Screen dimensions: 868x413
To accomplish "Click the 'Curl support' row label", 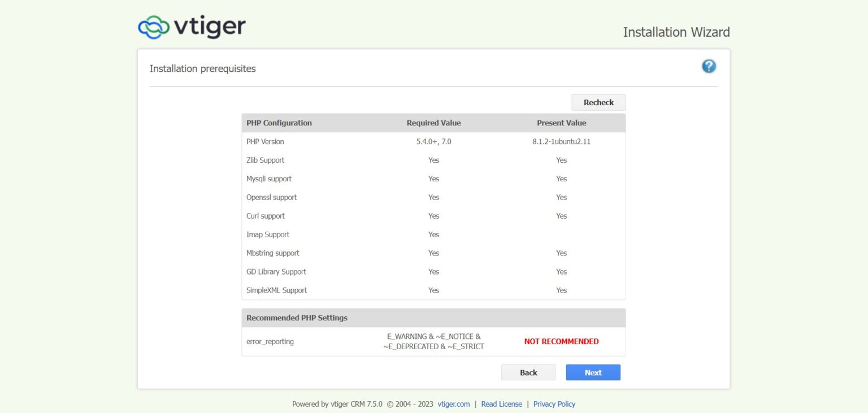I will (x=266, y=216).
